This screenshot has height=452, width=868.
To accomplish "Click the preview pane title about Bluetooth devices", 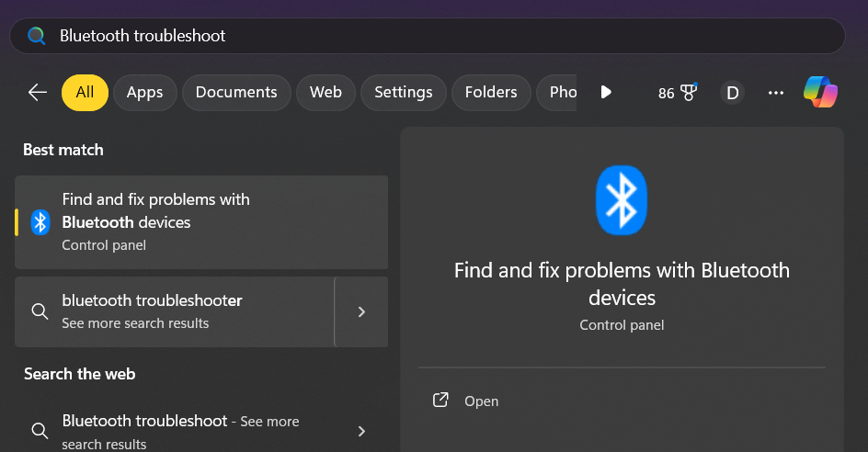I will pos(622,284).
